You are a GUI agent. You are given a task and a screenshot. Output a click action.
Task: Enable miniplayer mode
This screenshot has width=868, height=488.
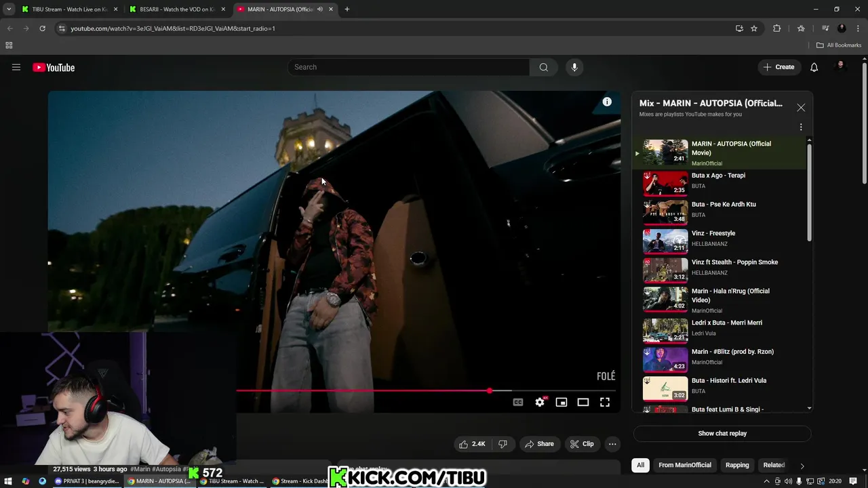click(561, 402)
